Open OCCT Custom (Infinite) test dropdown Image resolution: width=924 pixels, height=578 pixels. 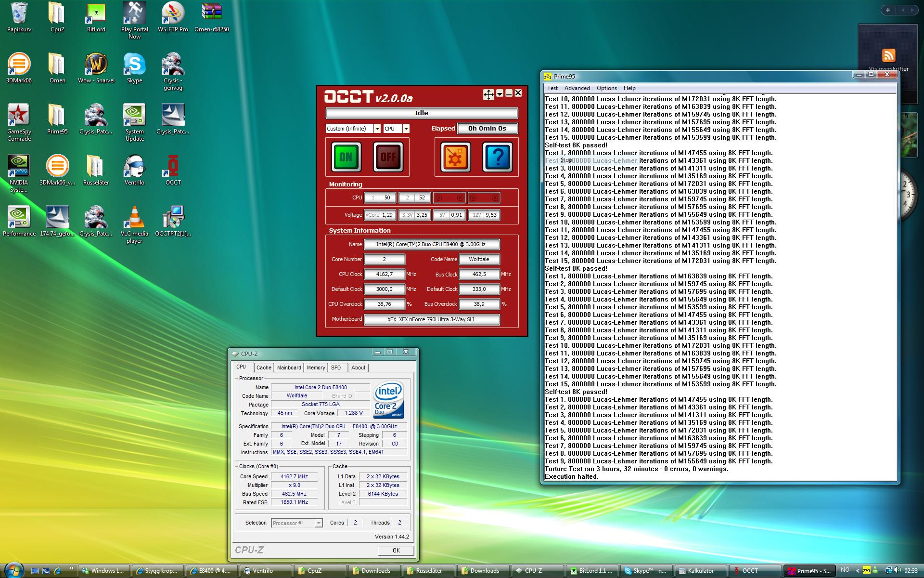pyautogui.click(x=353, y=129)
